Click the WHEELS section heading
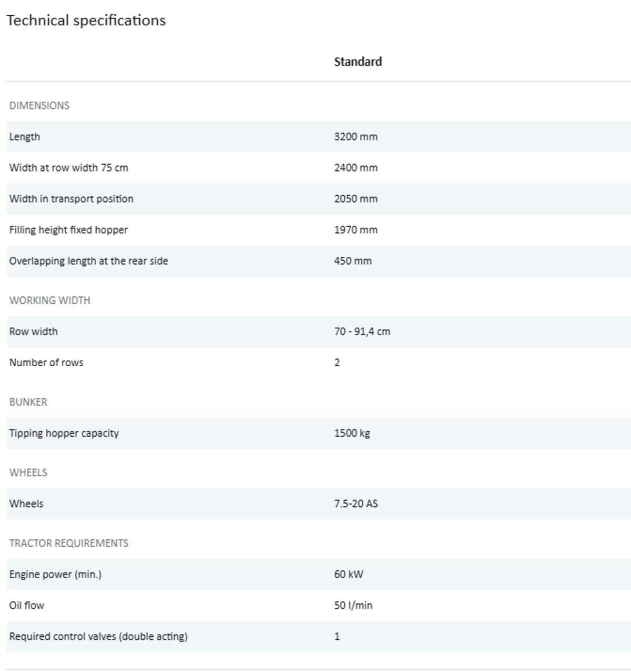 coord(28,473)
